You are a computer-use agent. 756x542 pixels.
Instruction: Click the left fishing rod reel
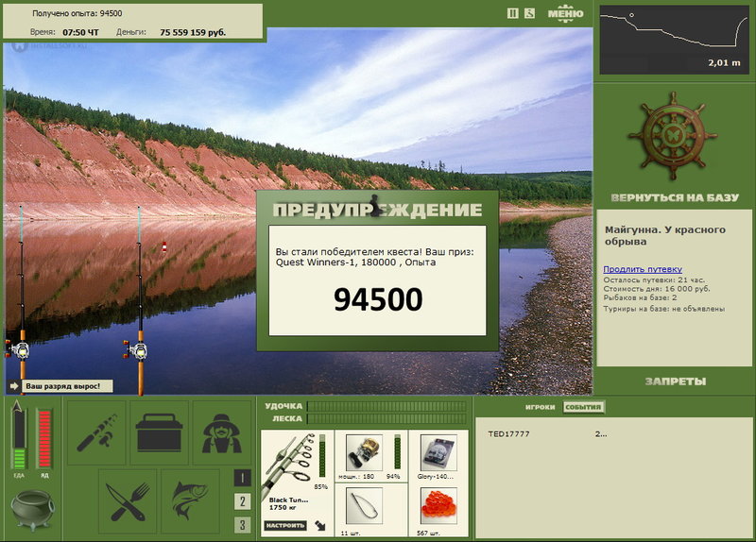click(x=19, y=349)
